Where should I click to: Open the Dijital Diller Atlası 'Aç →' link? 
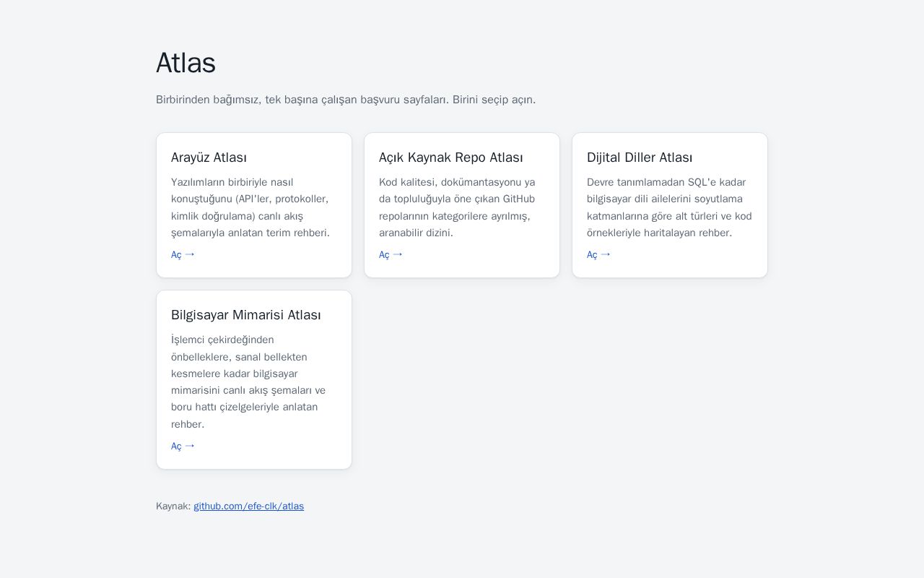tap(598, 254)
